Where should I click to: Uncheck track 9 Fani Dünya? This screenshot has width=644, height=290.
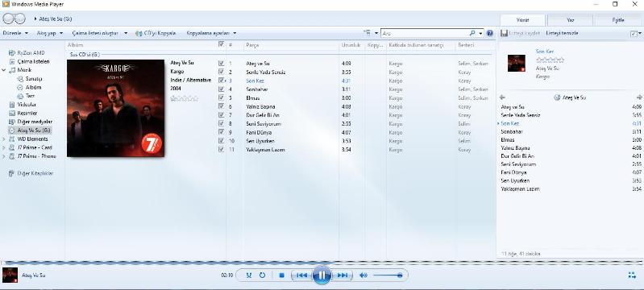222,132
